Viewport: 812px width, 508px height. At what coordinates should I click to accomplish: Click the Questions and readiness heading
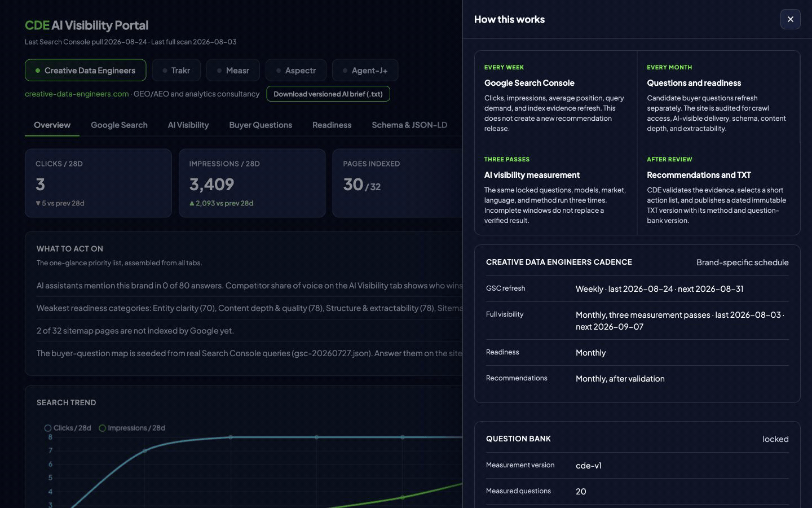point(694,83)
